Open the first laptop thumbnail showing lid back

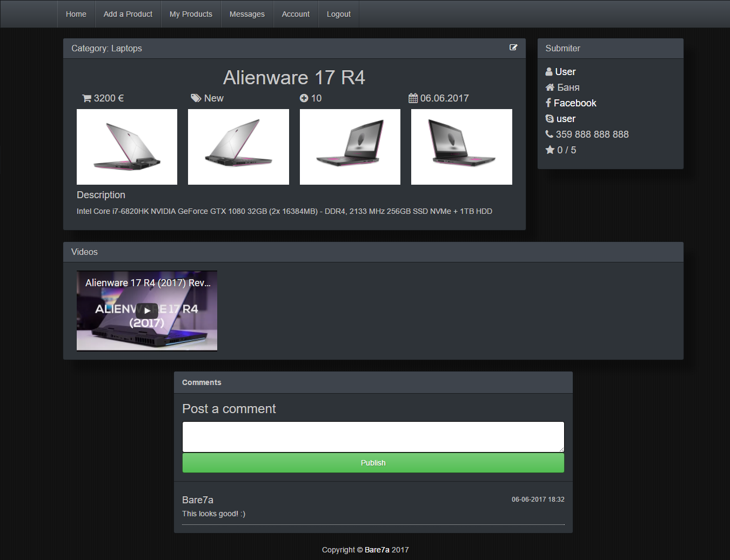127,147
